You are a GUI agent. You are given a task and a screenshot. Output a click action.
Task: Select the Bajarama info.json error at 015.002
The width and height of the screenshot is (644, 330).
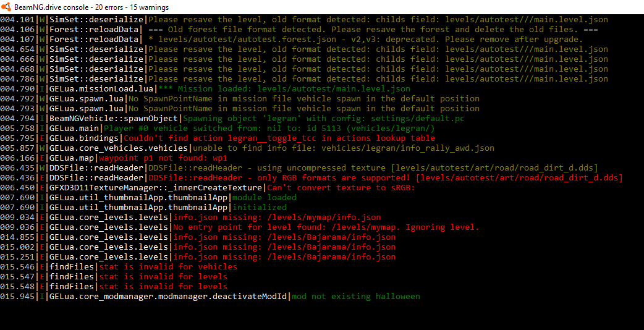(198, 247)
